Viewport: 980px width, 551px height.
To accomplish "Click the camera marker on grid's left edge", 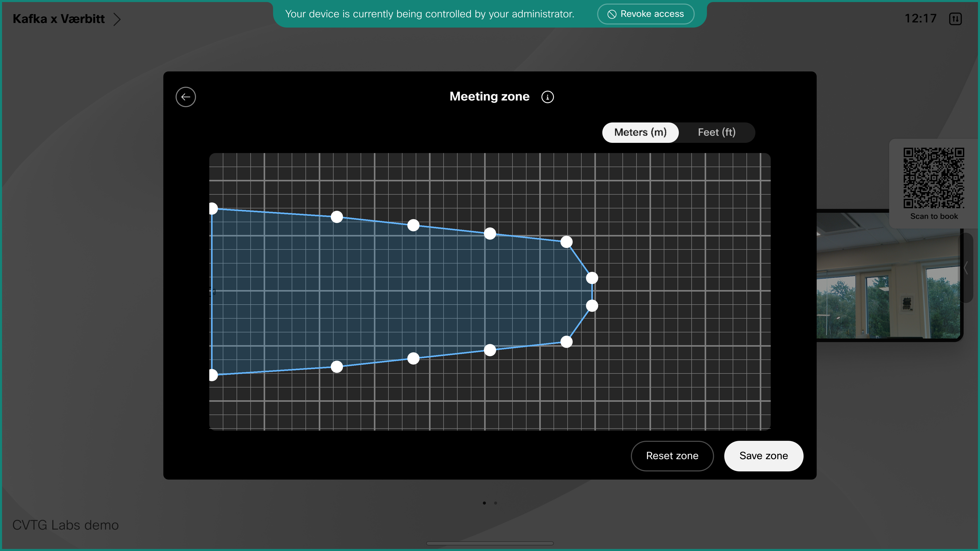I will [213, 292].
